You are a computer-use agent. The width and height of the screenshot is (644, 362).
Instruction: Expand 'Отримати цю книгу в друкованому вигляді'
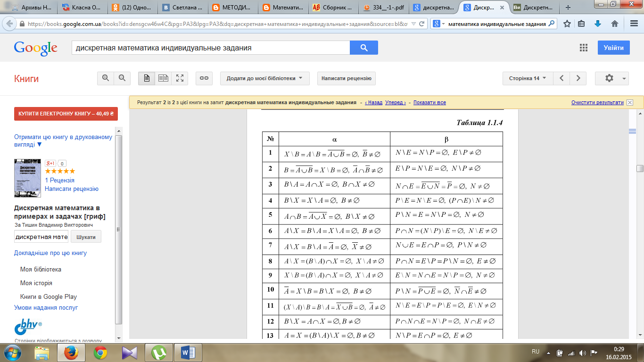[x=63, y=141]
